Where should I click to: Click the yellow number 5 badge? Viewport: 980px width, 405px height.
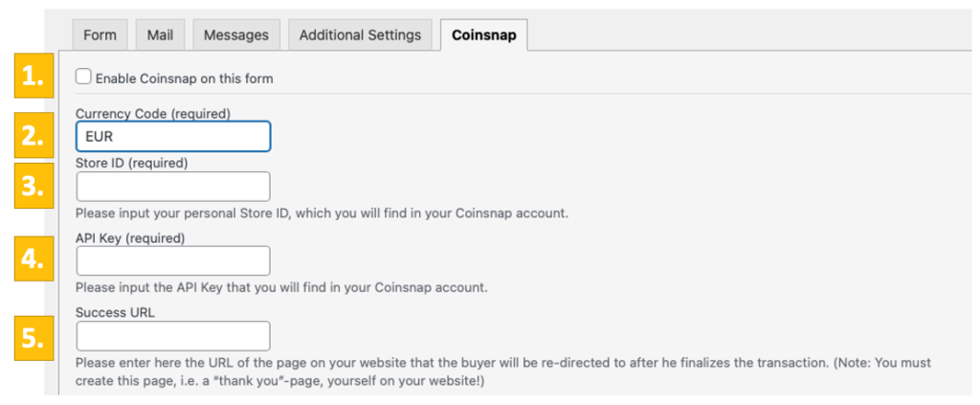pyautogui.click(x=34, y=339)
